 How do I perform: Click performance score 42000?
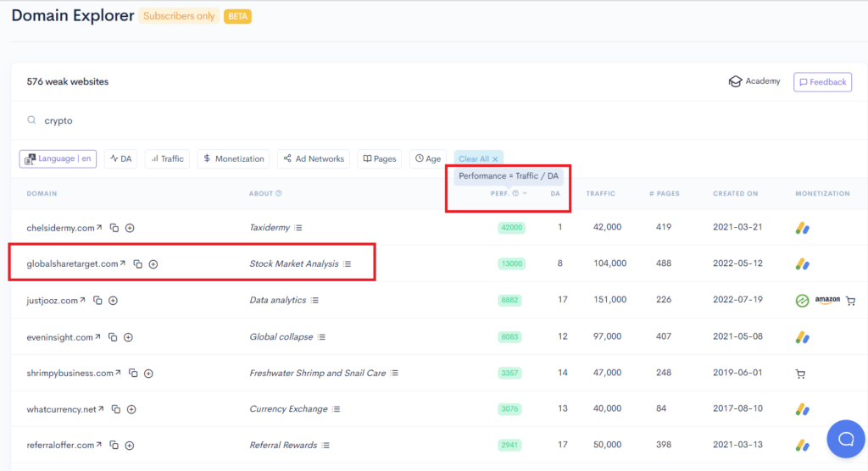point(511,228)
